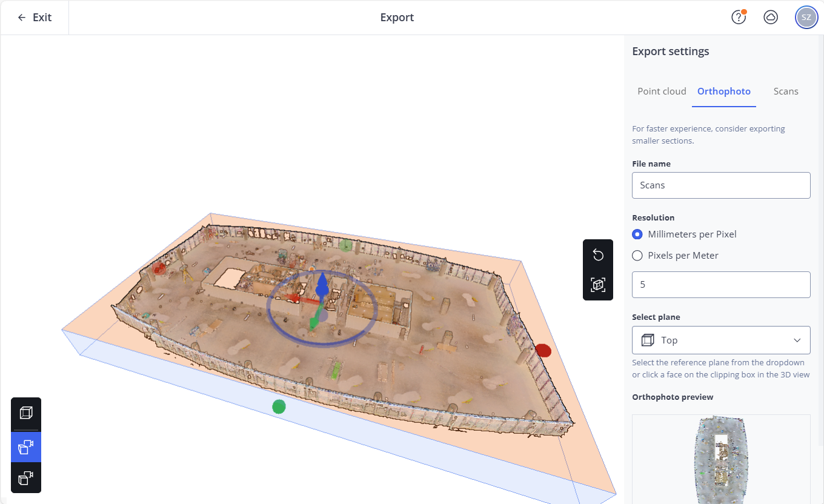
Task: Click the resolution value input field
Action: (x=720, y=285)
